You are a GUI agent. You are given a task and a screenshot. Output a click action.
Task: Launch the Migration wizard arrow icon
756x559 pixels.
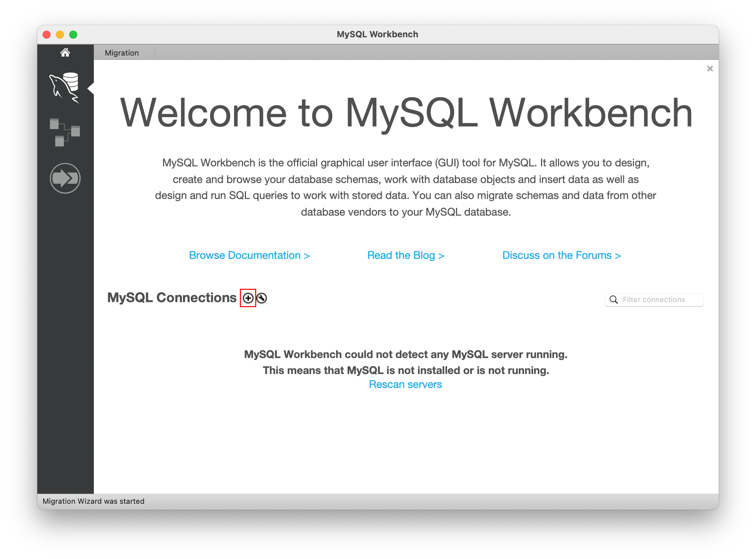point(65,178)
